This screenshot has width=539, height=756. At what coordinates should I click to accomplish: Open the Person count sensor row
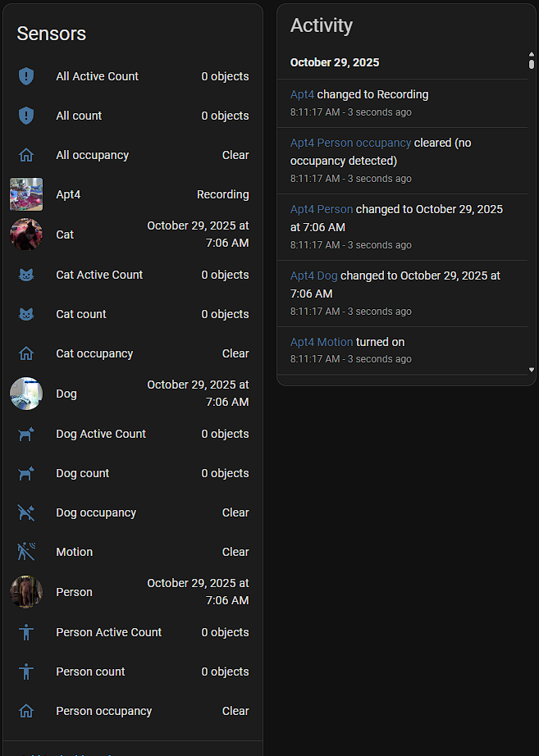click(131, 672)
